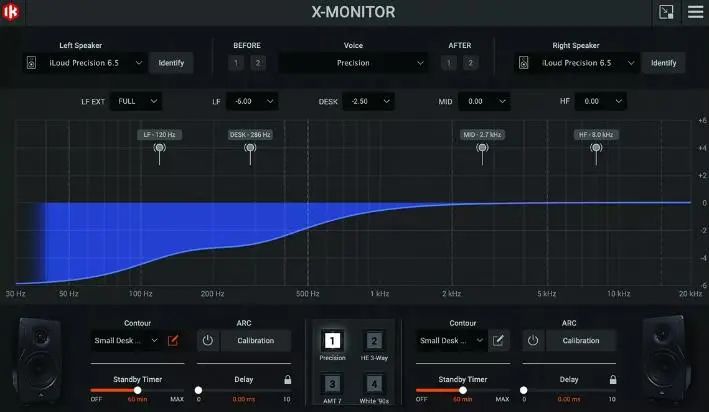Select voice preset 2 HE 3-Way
This screenshot has height=412, width=709.
pyautogui.click(x=374, y=341)
